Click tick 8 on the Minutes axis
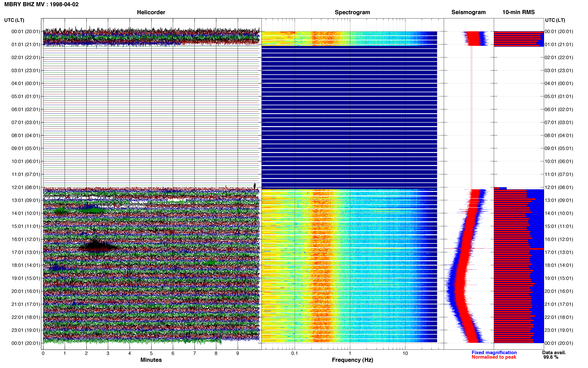 216,353
